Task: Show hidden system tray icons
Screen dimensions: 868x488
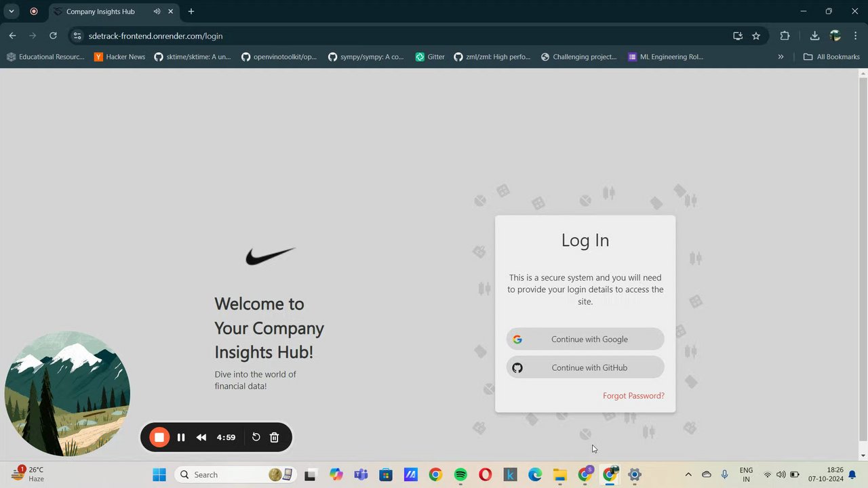Action: (688, 474)
